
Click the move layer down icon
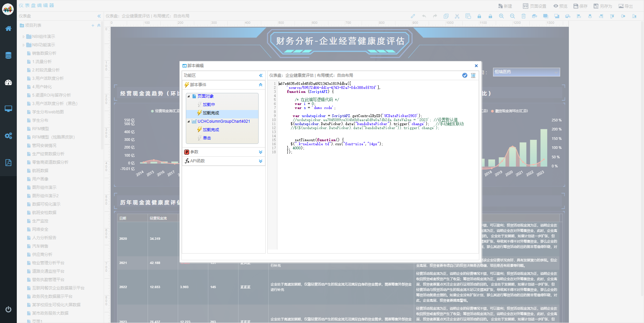click(x=568, y=16)
